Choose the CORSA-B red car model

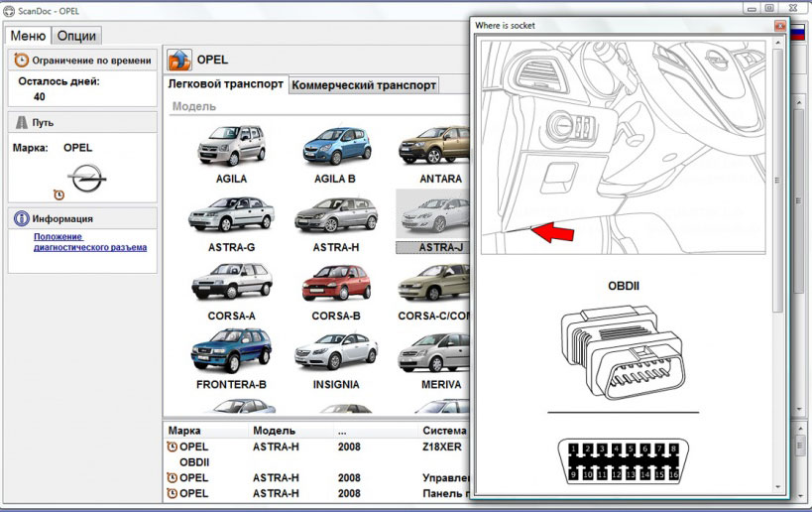[x=335, y=292]
